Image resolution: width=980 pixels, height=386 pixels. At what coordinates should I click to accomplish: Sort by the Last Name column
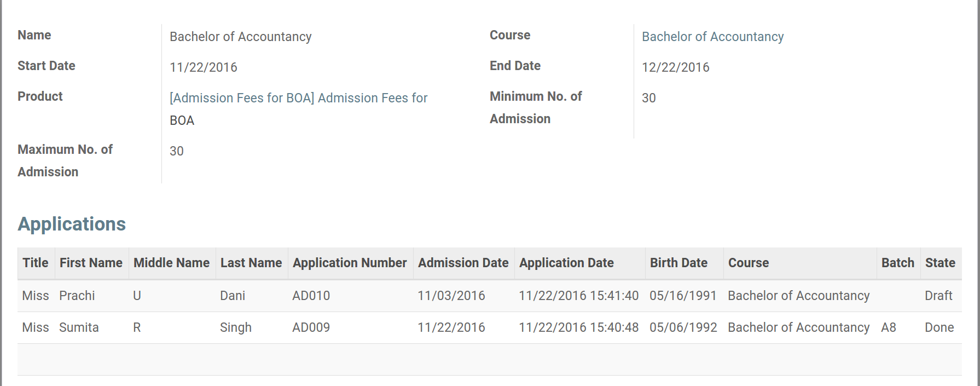251,263
